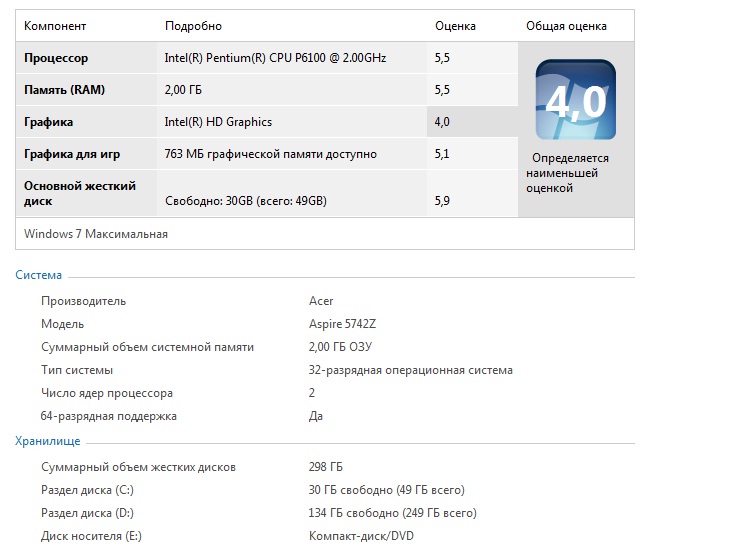Image resolution: width=741 pixels, height=547 pixels.
Task: Select the Да value for 64-bit support
Action: point(316,416)
